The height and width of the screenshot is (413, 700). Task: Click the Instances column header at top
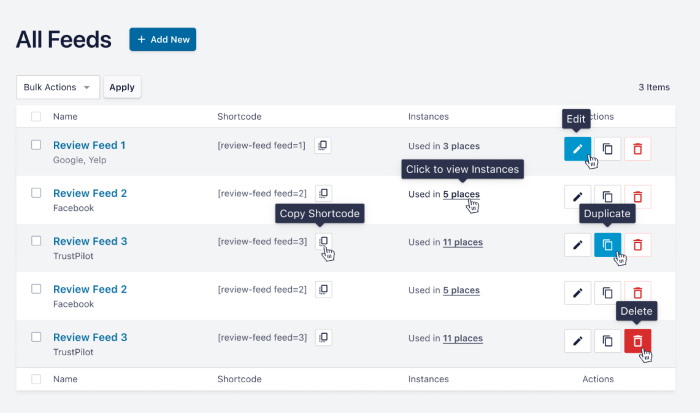[428, 117]
